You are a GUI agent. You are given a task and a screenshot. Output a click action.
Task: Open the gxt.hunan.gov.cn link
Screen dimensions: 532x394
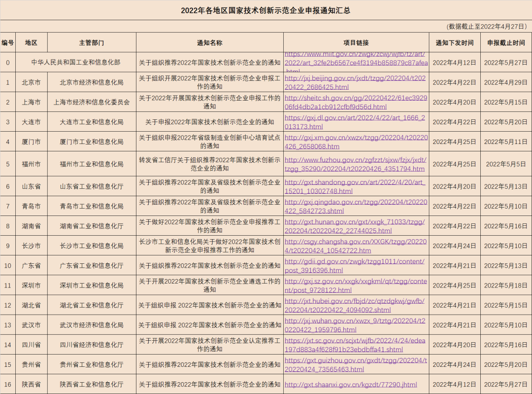(x=355, y=226)
